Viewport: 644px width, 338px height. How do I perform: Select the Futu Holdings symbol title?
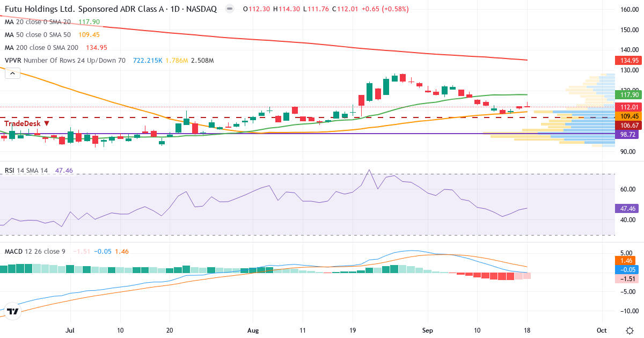coord(111,9)
